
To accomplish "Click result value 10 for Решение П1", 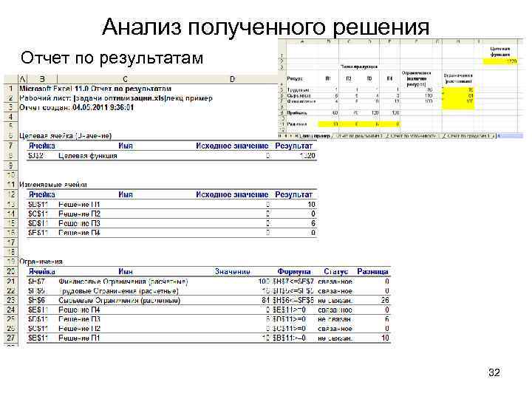I will point(312,205).
